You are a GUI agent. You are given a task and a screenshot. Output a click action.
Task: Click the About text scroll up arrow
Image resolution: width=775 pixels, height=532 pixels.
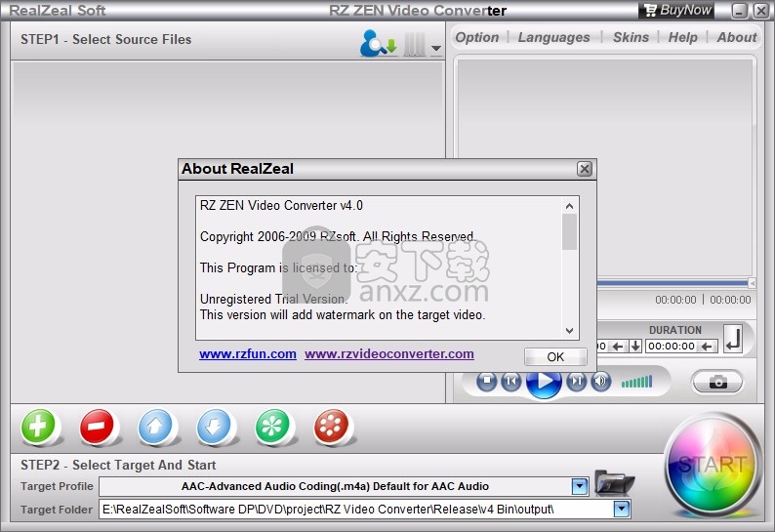569,206
